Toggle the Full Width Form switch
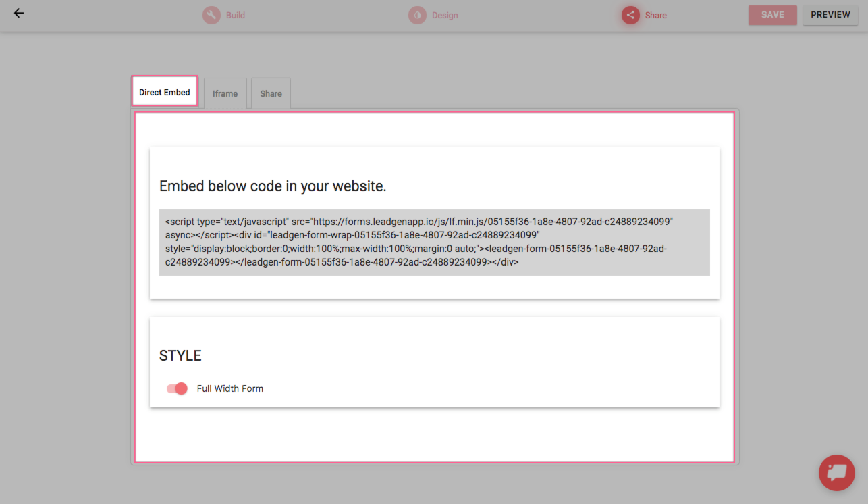This screenshot has height=504, width=868. (177, 388)
